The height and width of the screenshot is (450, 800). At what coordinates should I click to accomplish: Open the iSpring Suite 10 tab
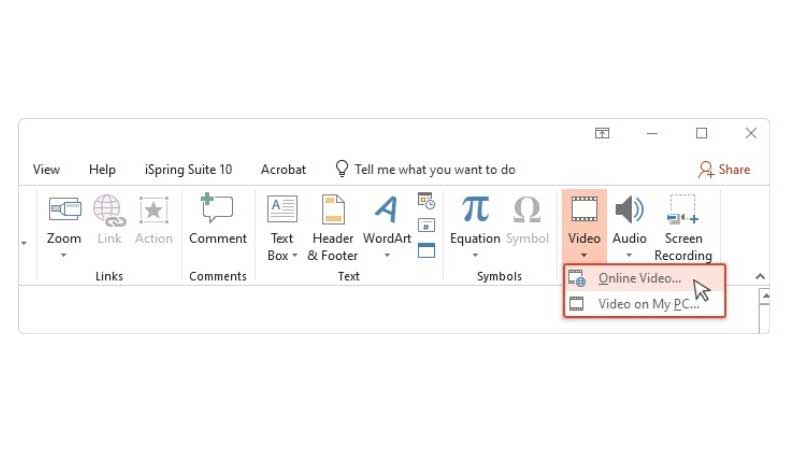(188, 169)
